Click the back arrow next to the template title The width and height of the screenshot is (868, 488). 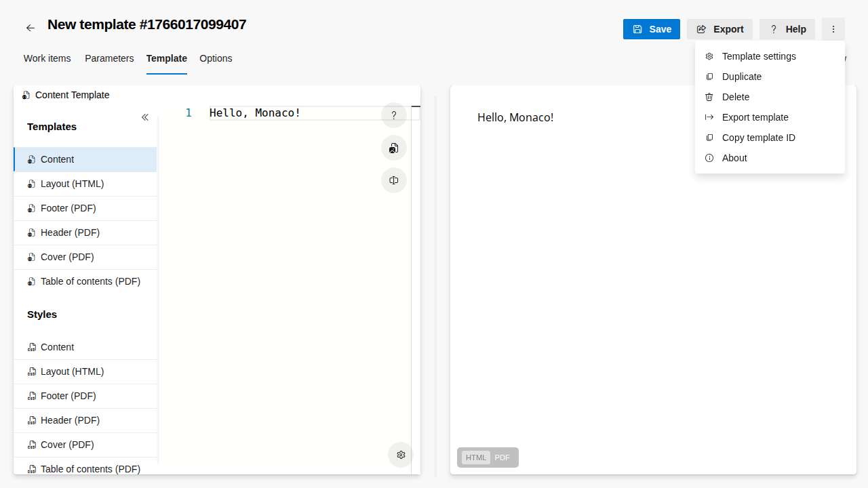click(x=30, y=27)
